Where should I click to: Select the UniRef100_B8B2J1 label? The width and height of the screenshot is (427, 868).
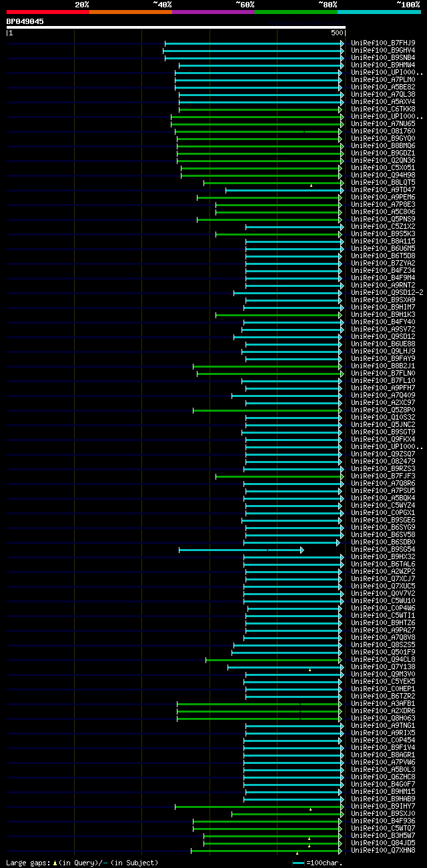[383, 366]
